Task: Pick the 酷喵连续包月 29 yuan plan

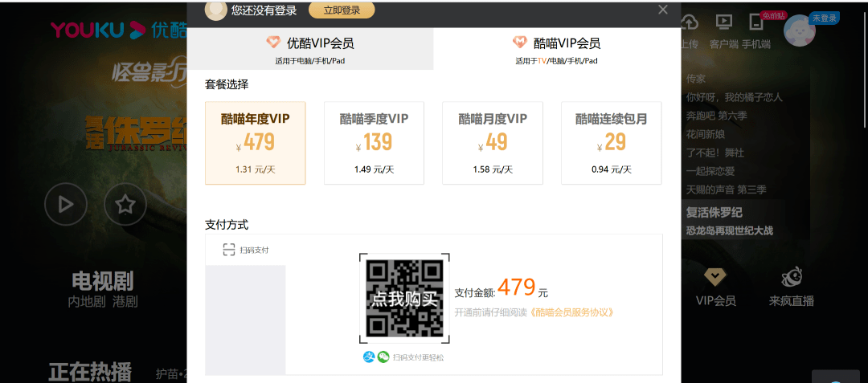Action: [611, 143]
